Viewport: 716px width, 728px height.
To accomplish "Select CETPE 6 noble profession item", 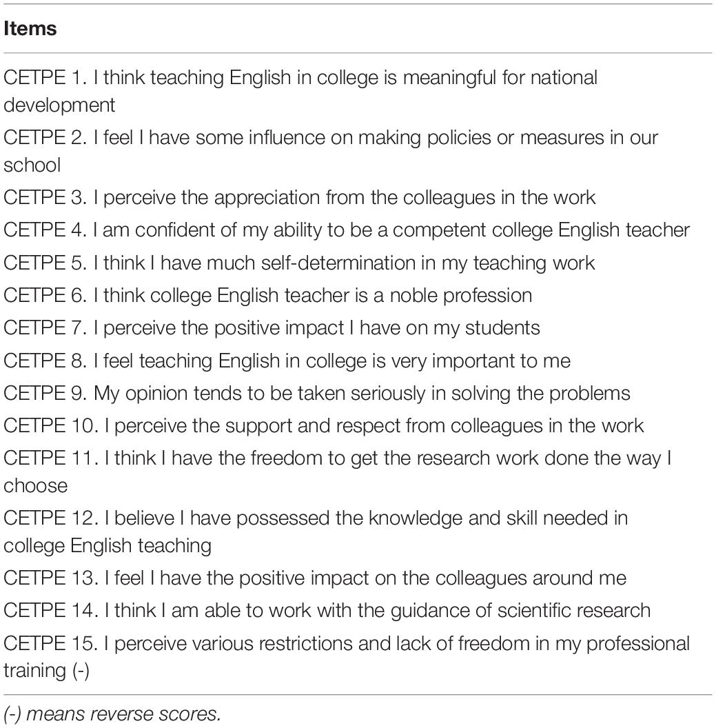I will (267, 296).
